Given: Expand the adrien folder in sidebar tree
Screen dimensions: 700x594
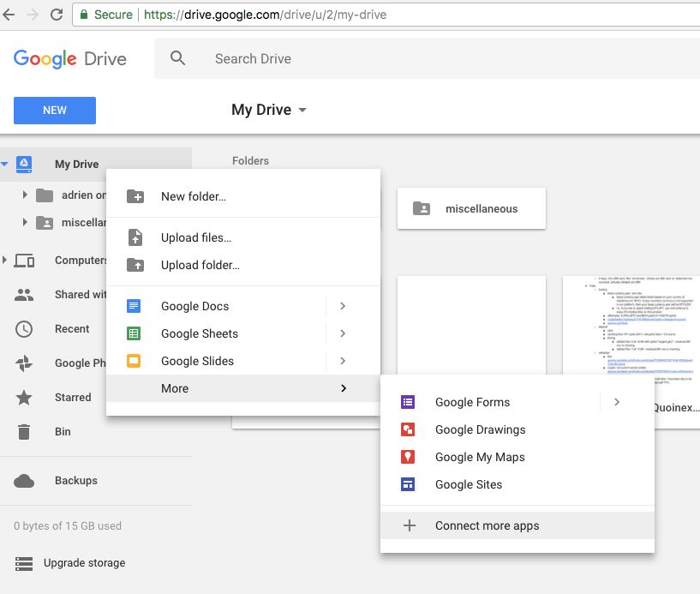Looking at the screenshot, I should (x=25, y=195).
